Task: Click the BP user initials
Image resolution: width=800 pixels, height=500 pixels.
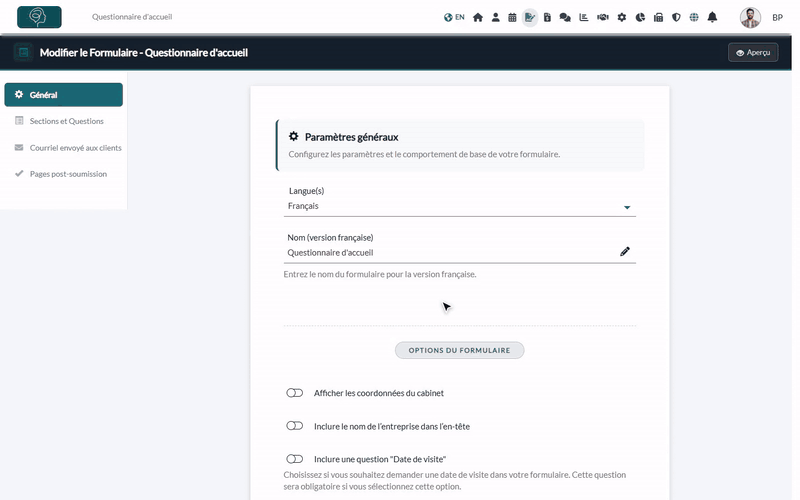Action: click(x=777, y=18)
